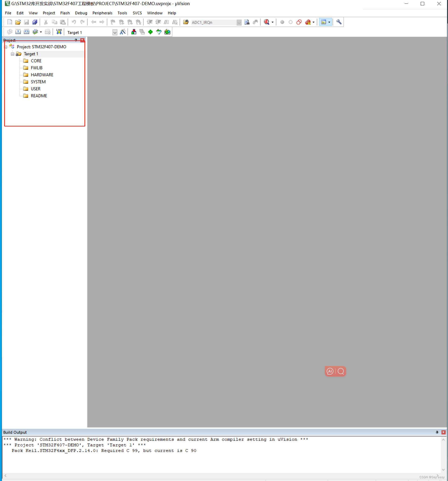Toggle Insert/Remove Breakpoint icon

click(x=282, y=22)
